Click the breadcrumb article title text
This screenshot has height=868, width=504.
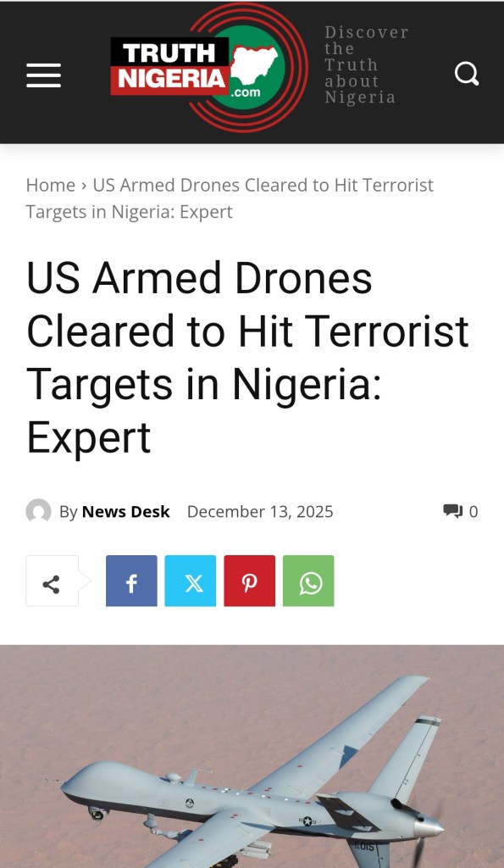pyautogui.click(x=230, y=198)
